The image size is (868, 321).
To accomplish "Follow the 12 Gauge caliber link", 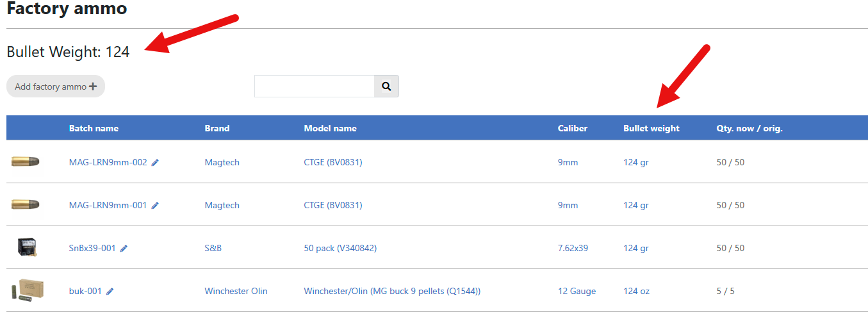I will 577,291.
